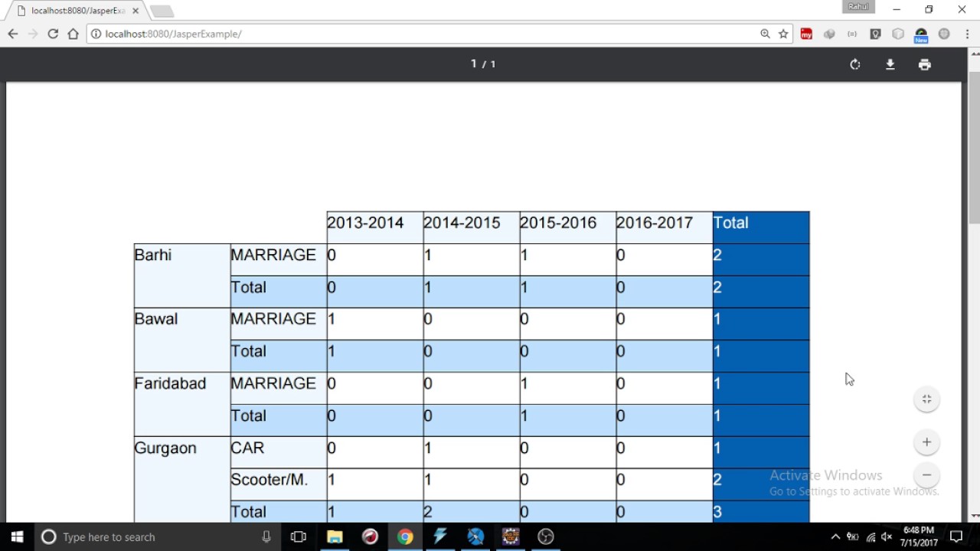The width and height of the screenshot is (980, 551).
Task: Print the PDF document
Action: click(x=925, y=64)
